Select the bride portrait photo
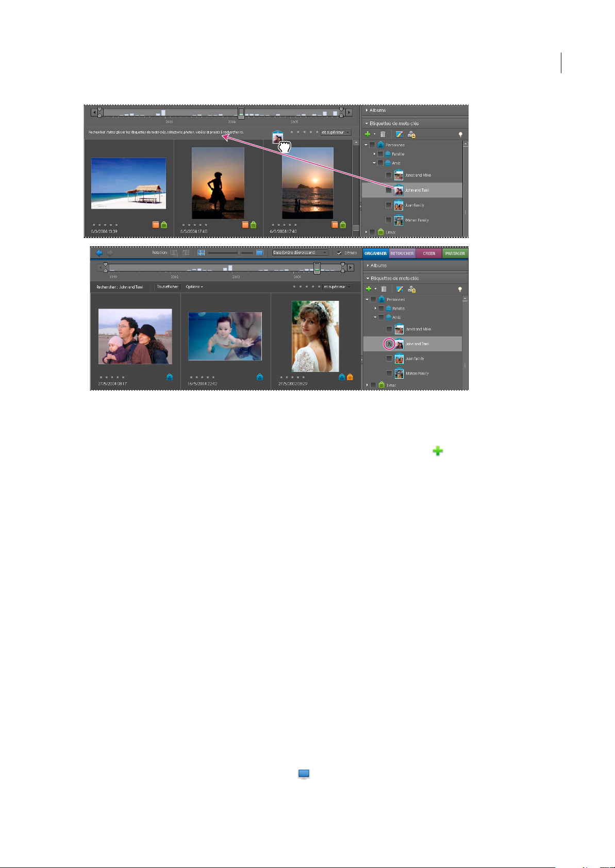615x868 pixels. (315, 336)
